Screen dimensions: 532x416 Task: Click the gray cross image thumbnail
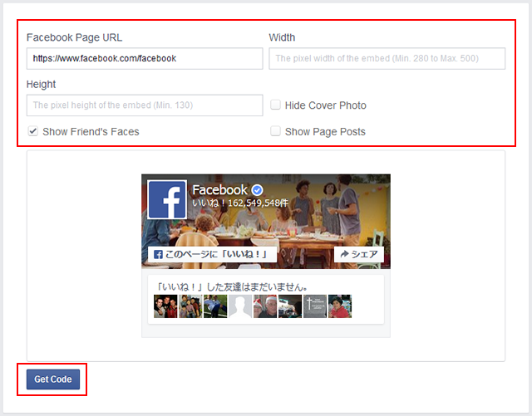[x=315, y=306]
